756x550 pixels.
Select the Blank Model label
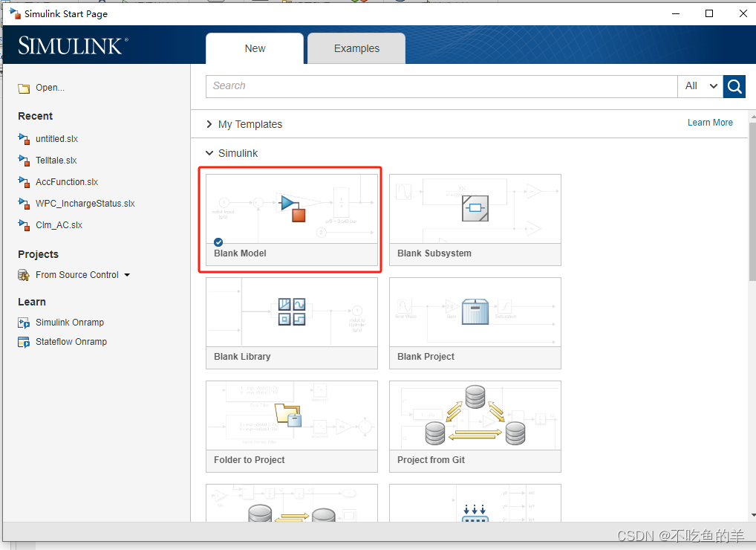click(x=240, y=253)
